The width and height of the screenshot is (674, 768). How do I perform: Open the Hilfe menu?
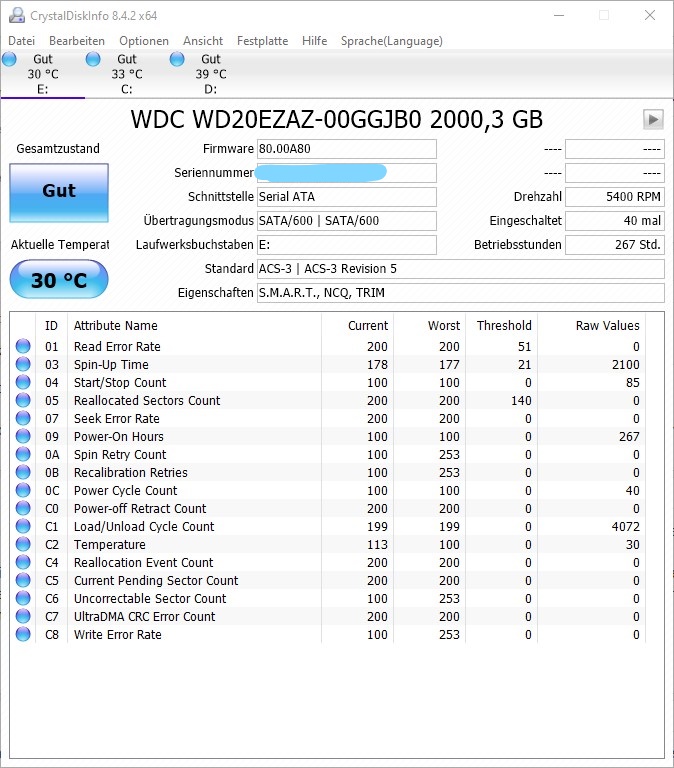click(314, 41)
